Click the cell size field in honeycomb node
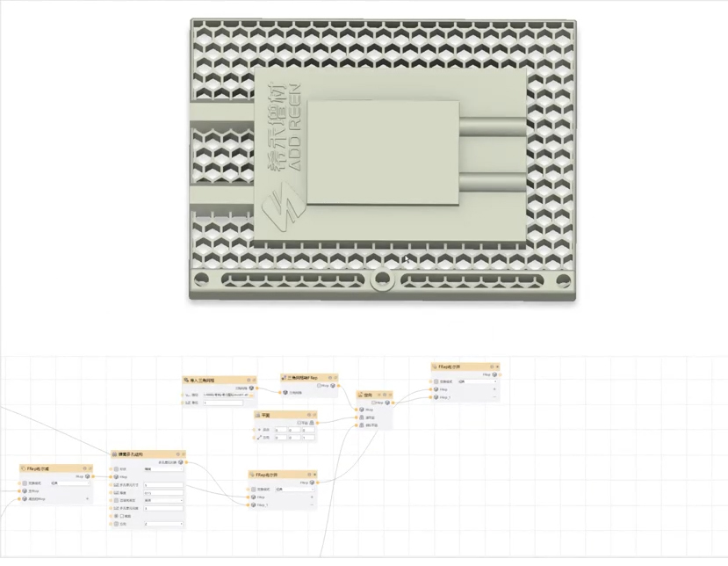728x566 pixels. [163, 484]
